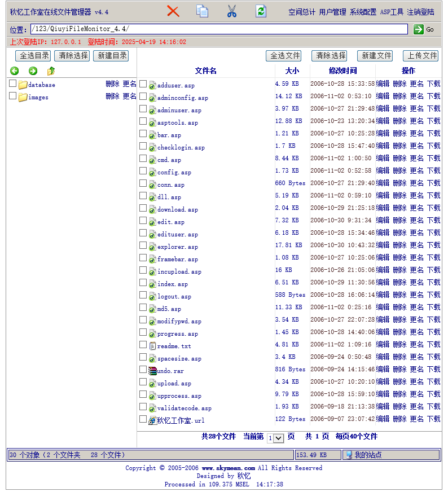The image size is (448, 496).
Task: Go forward with green right arrow
Action: pos(33,71)
